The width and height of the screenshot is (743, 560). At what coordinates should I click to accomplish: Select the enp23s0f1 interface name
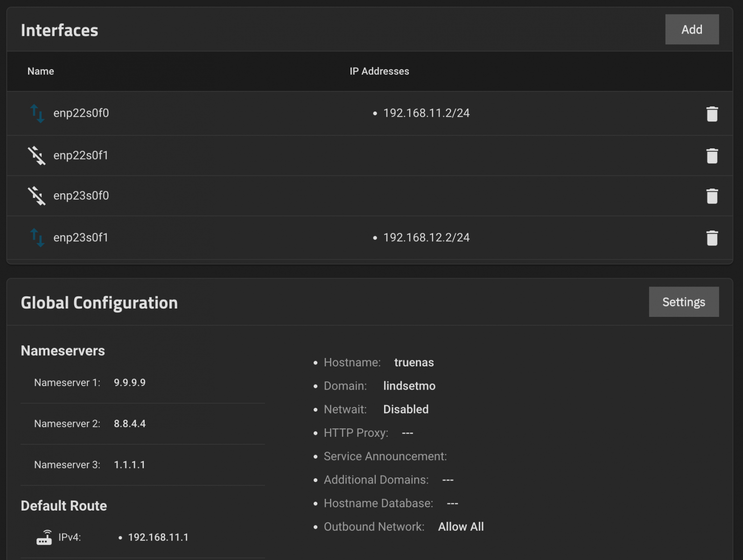(81, 238)
